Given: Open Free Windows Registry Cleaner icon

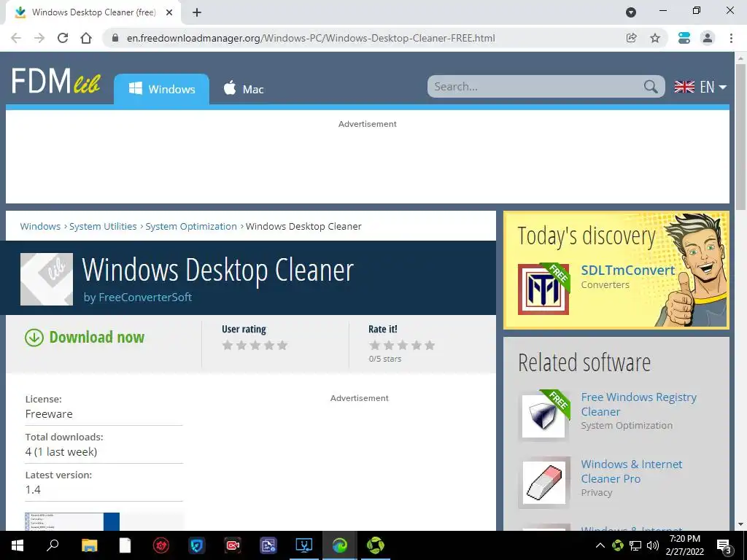Looking at the screenshot, I should (543, 416).
